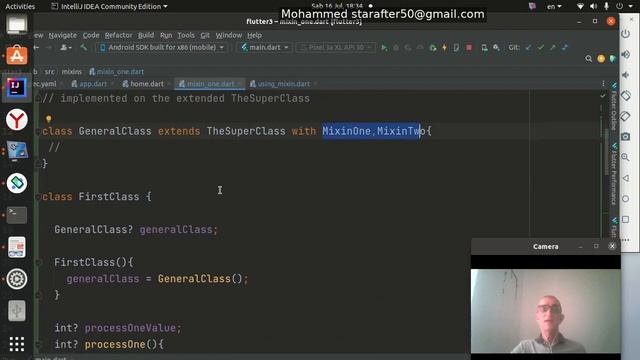640x360 pixels.
Task: Open the editor tabs more options menu
Action: [603, 84]
